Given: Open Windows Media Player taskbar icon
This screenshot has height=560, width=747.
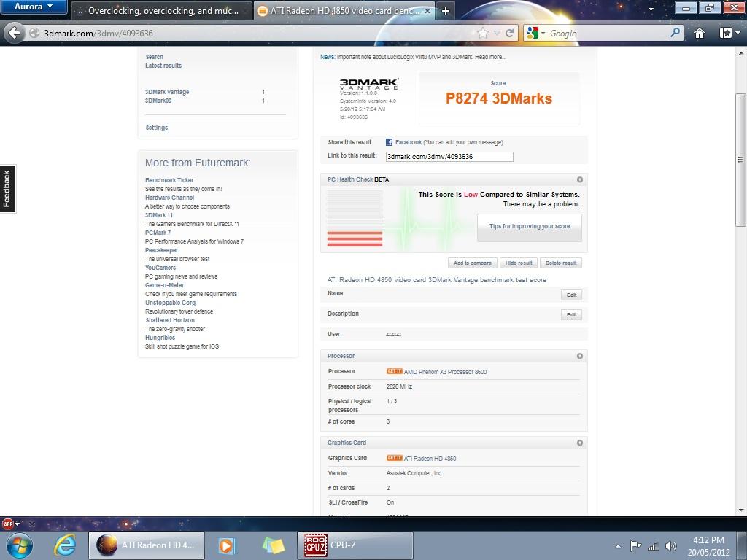Looking at the screenshot, I should pos(227,545).
